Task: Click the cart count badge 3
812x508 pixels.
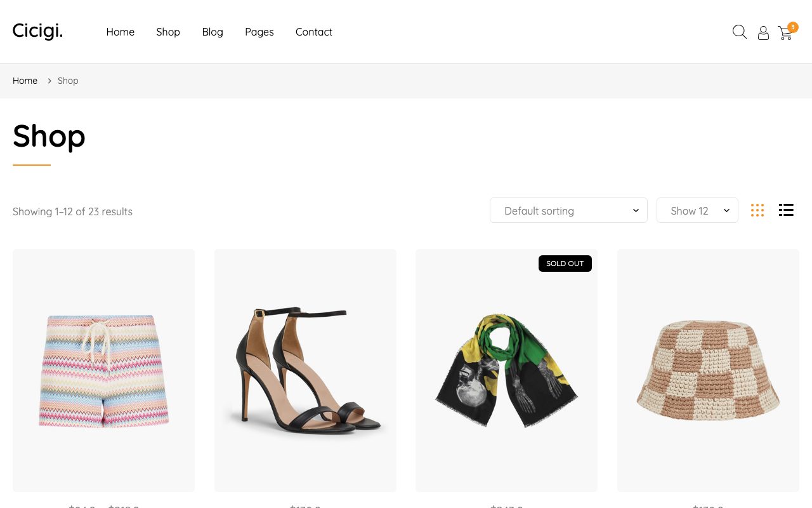Action: pyautogui.click(x=793, y=27)
